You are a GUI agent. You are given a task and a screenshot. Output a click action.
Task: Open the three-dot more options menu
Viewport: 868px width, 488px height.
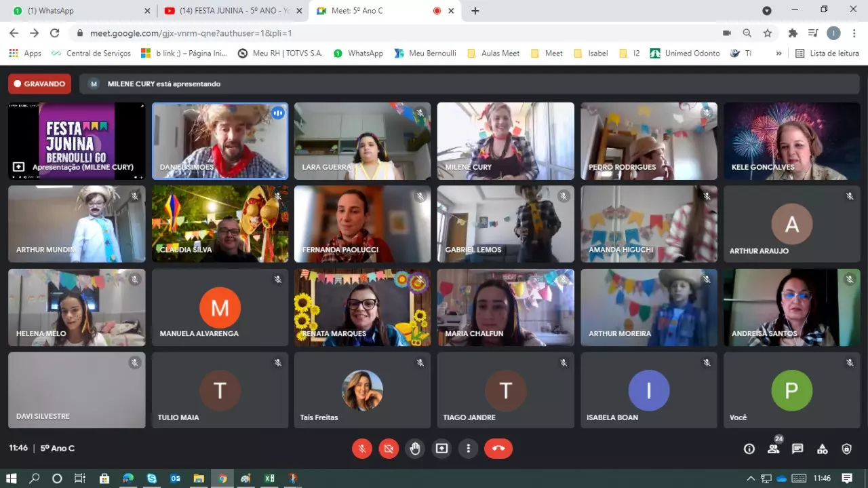tap(468, 449)
